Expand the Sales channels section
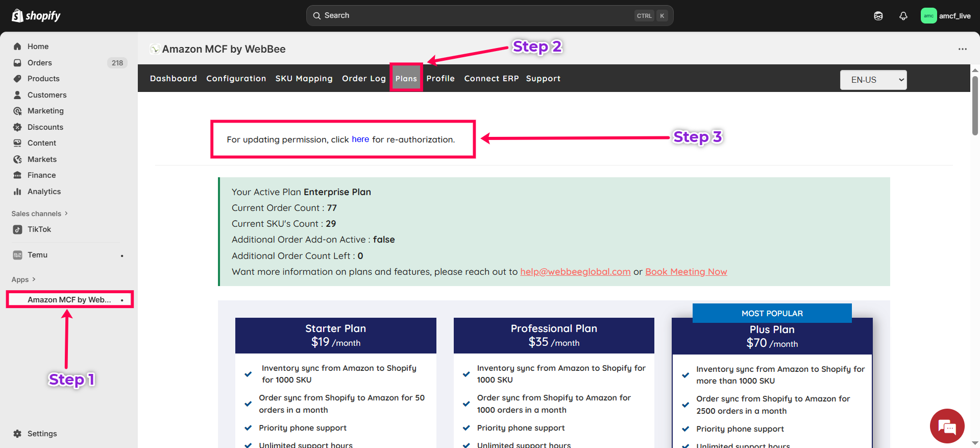 [39, 214]
